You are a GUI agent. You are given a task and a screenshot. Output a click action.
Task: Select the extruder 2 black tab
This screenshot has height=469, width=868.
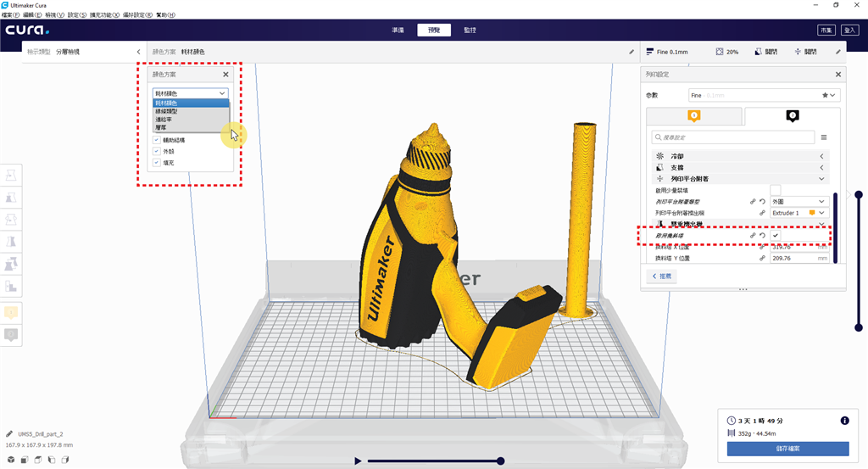pyautogui.click(x=792, y=116)
